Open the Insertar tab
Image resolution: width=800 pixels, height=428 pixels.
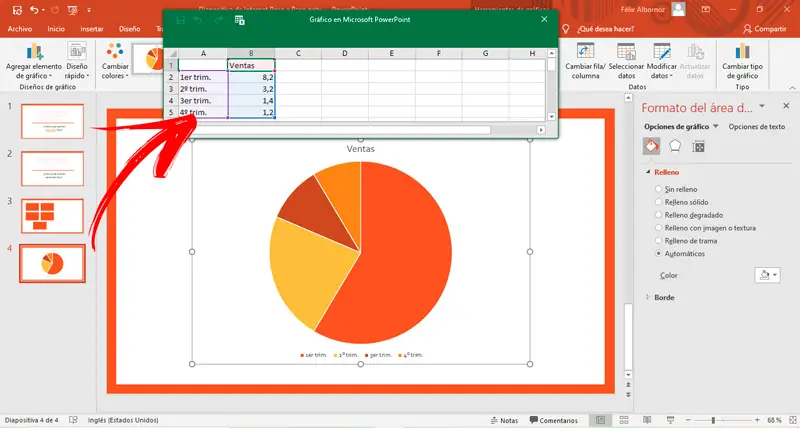(92, 29)
